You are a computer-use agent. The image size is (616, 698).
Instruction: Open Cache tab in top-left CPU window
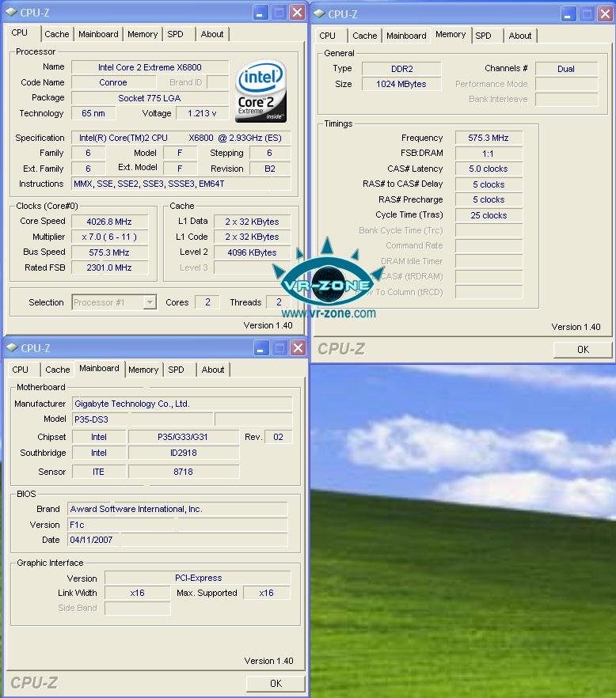pyautogui.click(x=56, y=34)
